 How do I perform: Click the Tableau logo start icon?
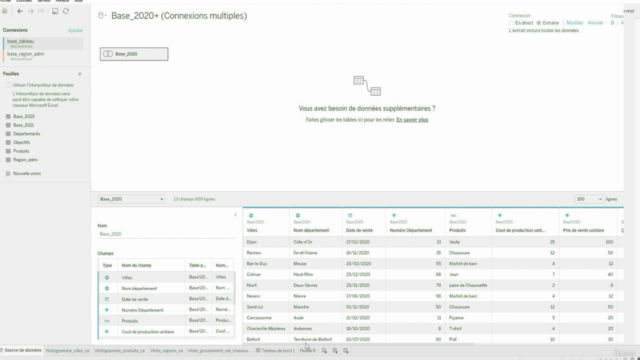click(4, 11)
